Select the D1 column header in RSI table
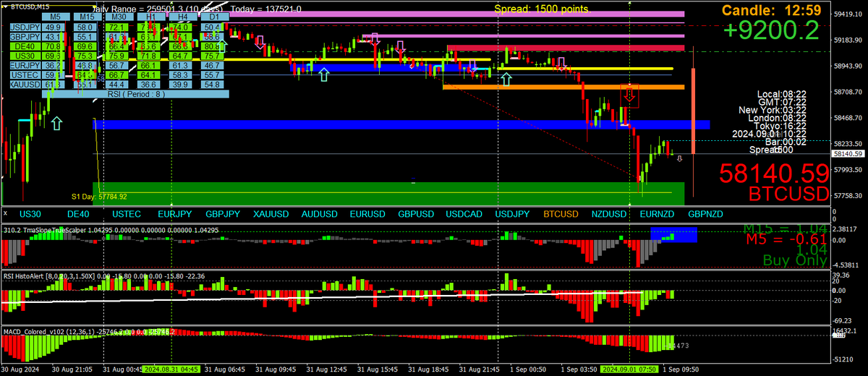868x376 pixels. (213, 16)
